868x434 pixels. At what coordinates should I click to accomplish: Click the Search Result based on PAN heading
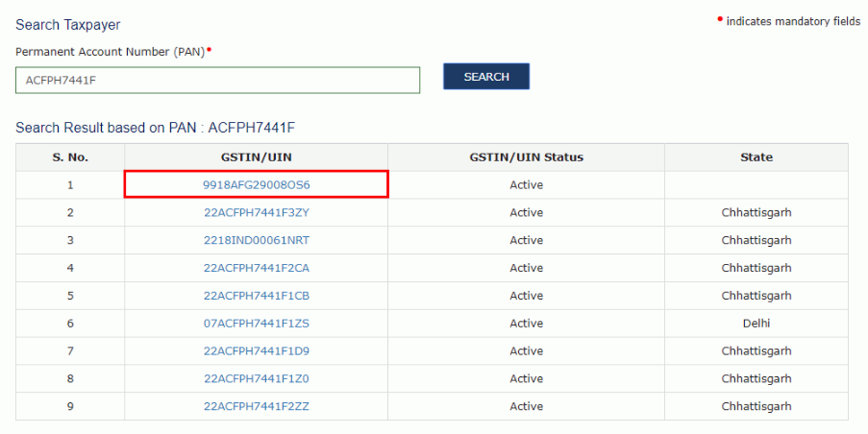tap(155, 128)
